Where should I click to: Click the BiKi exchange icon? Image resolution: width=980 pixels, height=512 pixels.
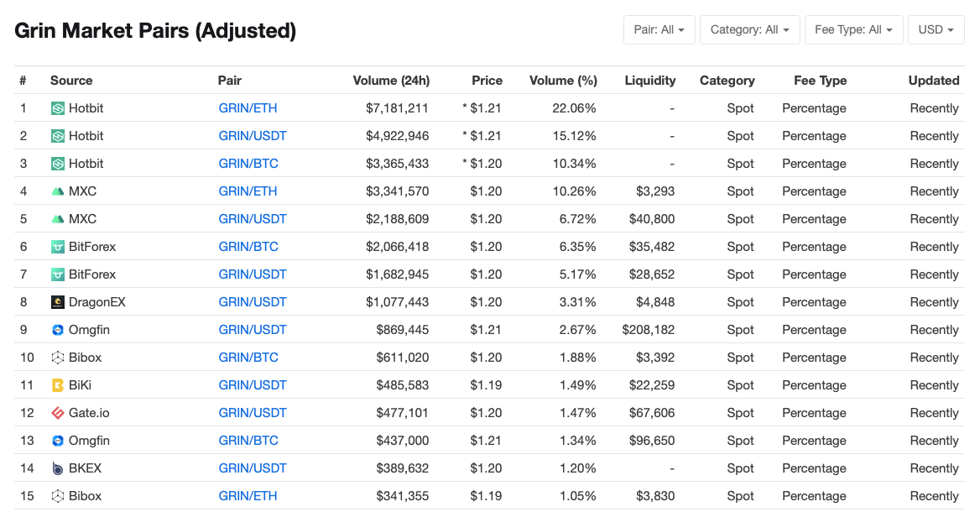pyautogui.click(x=58, y=385)
